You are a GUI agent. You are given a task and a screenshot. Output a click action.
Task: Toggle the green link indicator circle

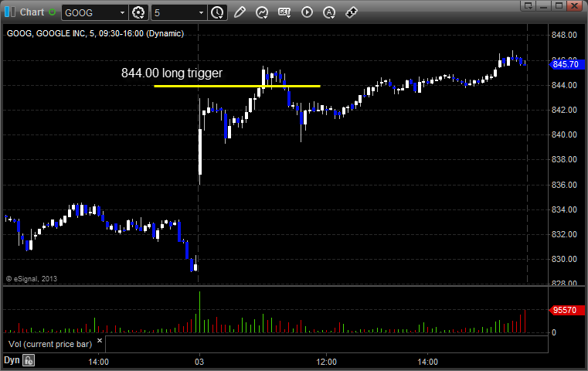53,12
